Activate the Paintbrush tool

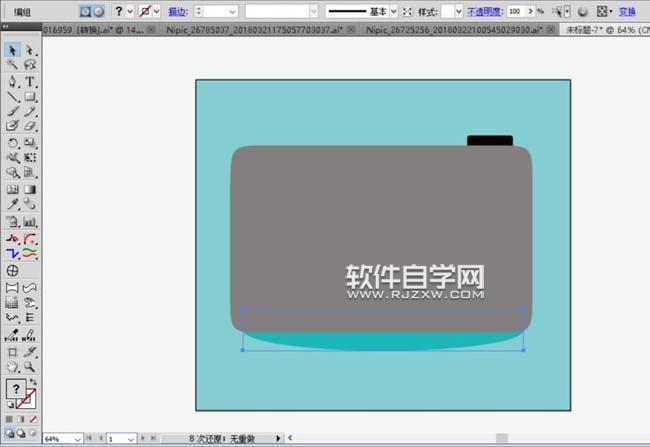tap(12, 111)
